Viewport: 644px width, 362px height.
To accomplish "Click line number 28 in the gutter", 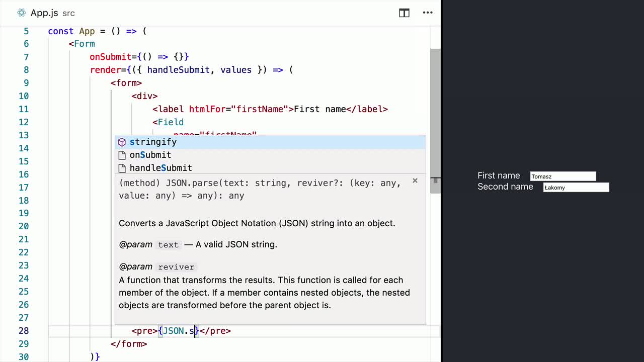I will coord(24,331).
